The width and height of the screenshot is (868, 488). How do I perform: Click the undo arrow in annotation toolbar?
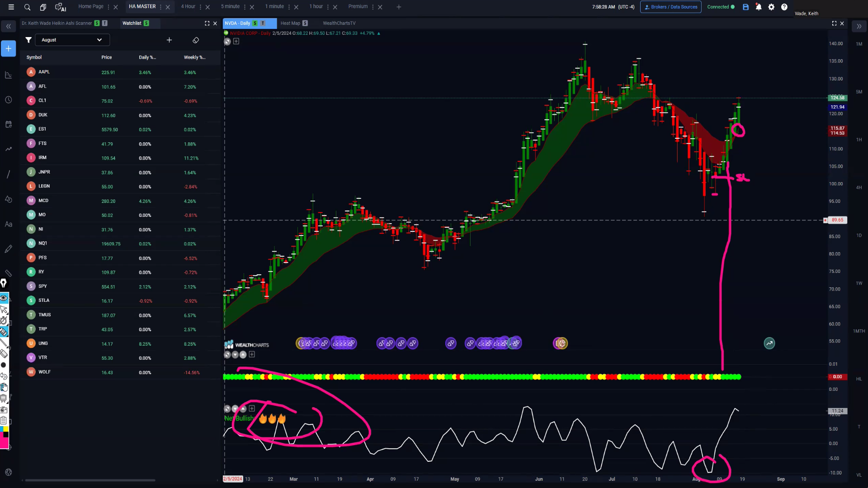[4, 376]
